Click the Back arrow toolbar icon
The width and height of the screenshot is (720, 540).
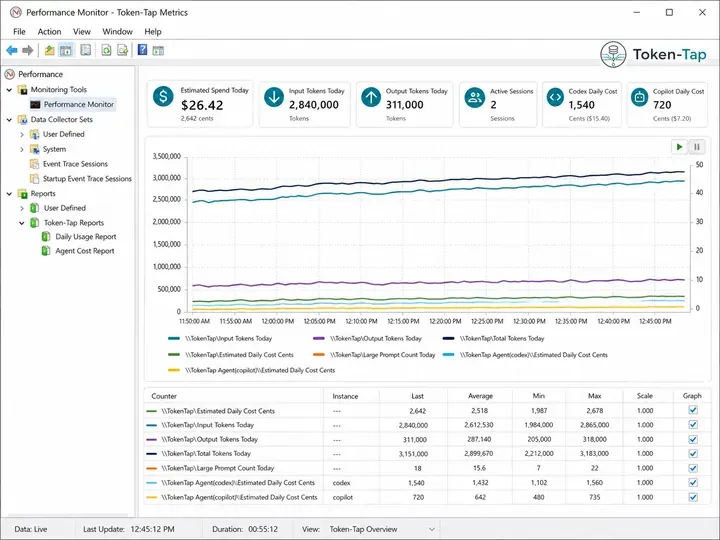pyautogui.click(x=12, y=50)
